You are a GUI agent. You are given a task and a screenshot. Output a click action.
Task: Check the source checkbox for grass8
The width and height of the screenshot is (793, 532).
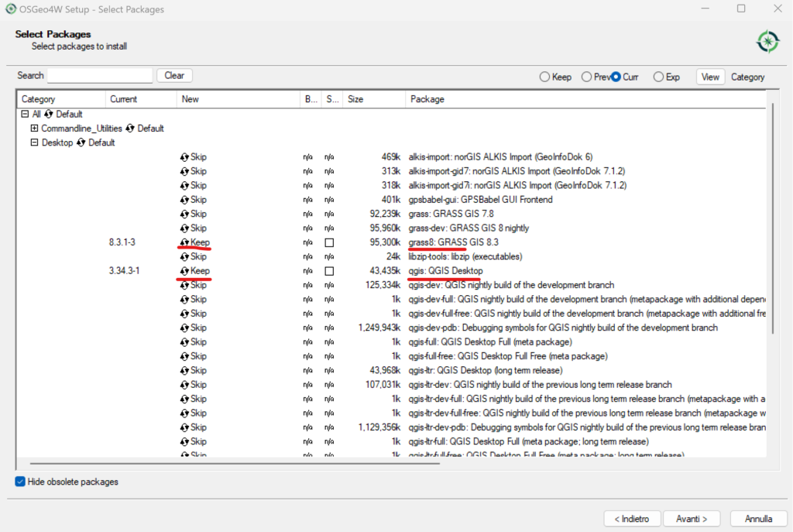(329, 242)
